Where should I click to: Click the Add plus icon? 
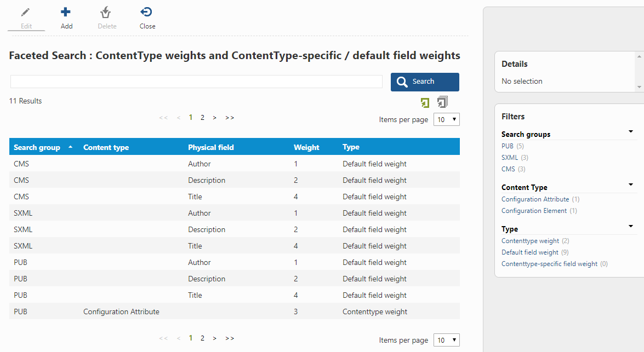tap(66, 12)
